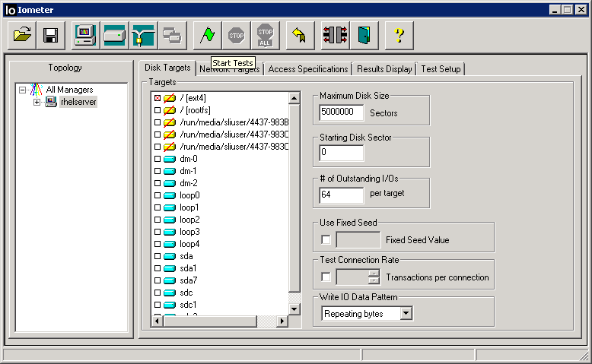Click the Save configuration floppy icon
Image resolution: width=592 pixels, height=364 pixels.
50,35
